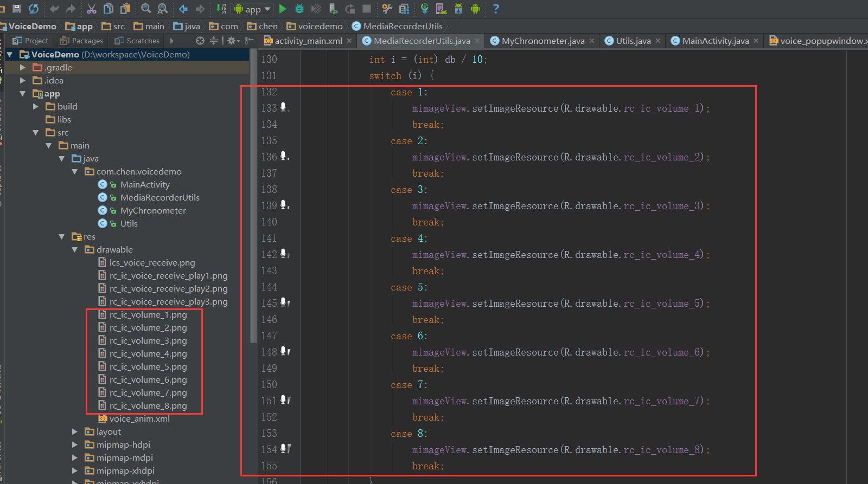The image size is (868, 484).
Task: Click the voicedemo breadcrumb in navigation bar
Action: click(x=320, y=26)
